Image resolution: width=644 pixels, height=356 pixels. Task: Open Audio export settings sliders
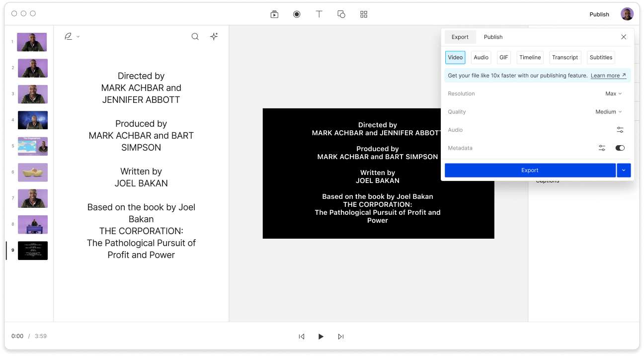click(620, 130)
